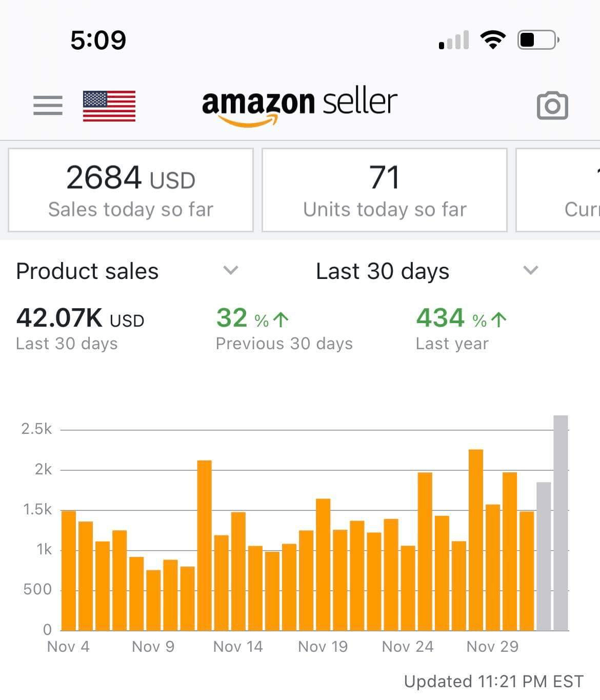600x700 pixels.
Task: Expand the Product sales dropdown chevron
Action: coord(231,270)
